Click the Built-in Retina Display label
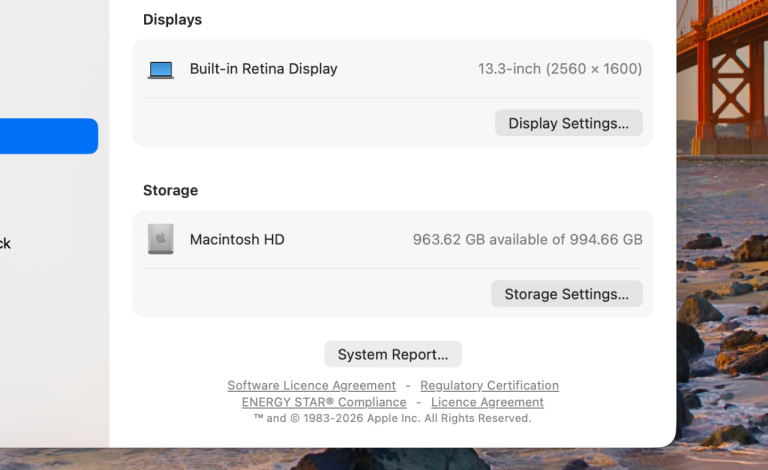 pyautogui.click(x=264, y=69)
